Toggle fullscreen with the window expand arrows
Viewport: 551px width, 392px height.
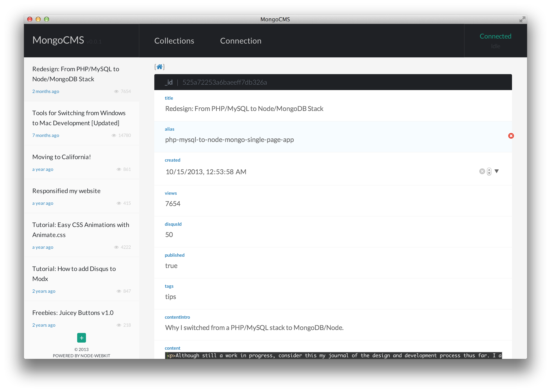pos(522,19)
